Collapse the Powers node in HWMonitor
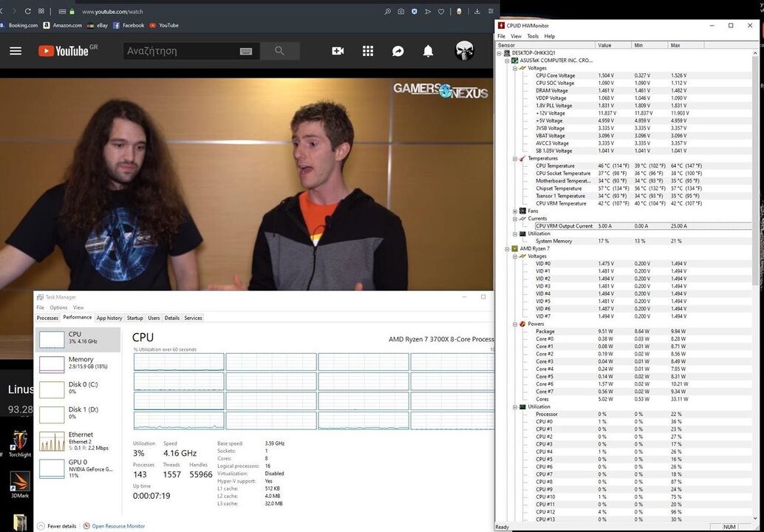The image size is (764, 532). coord(515,324)
